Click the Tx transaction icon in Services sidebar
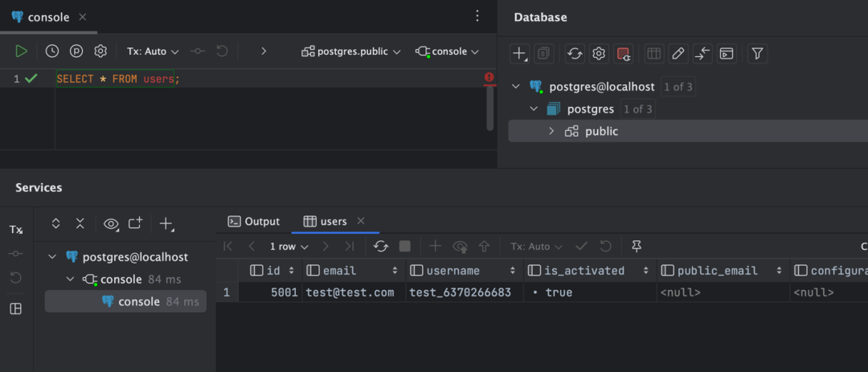Image resolution: width=868 pixels, height=372 pixels. (x=16, y=230)
